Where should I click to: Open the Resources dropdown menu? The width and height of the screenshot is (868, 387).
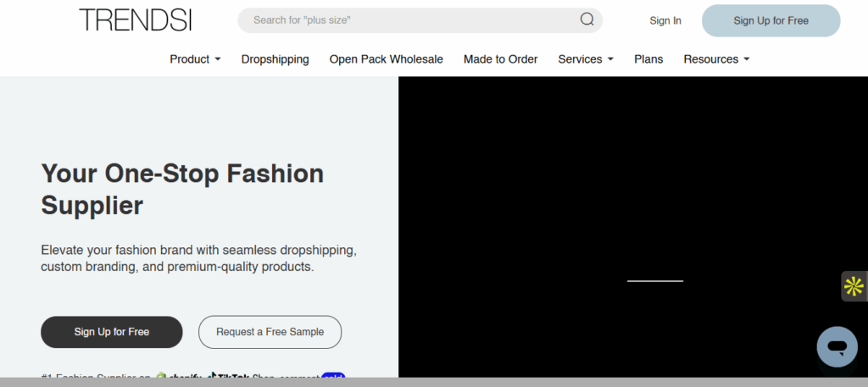tap(716, 59)
